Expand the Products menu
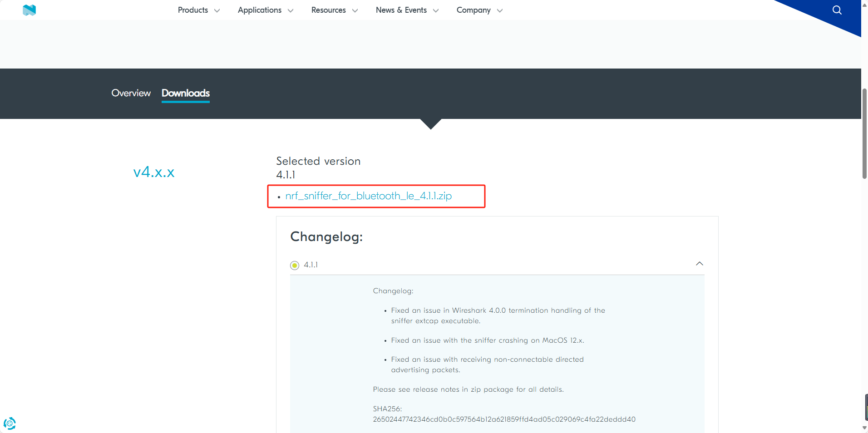The width and height of the screenshot is (868, 433). click(x=193, y=10)
